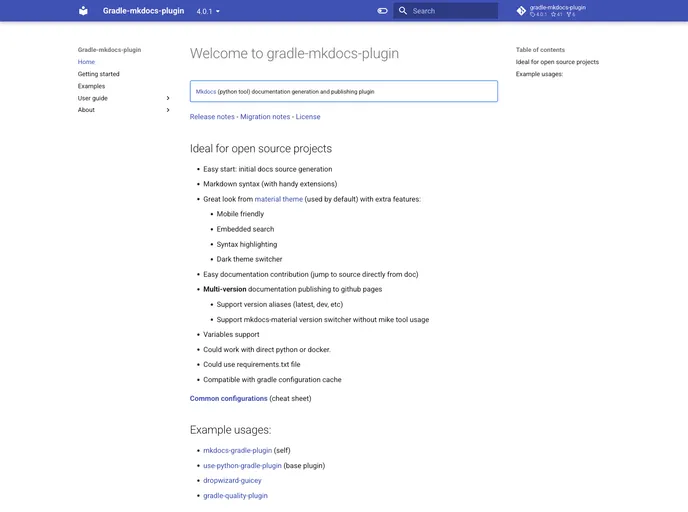Click the Gradle-mkdocs-plugin logo icon

tap(83, 11)
